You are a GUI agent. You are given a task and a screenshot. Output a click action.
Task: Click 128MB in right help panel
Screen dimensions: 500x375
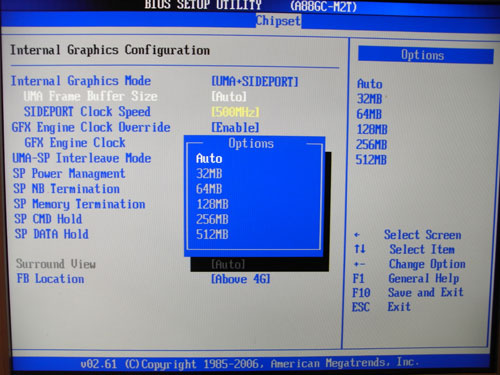372,129
